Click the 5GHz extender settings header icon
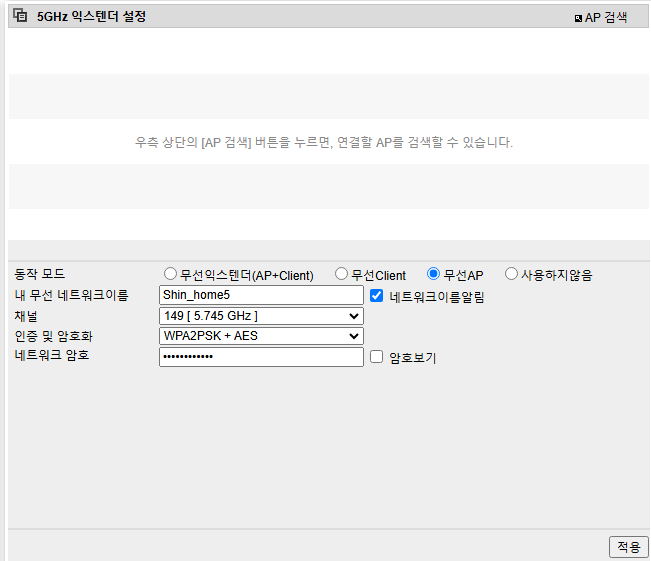The width and height of the screenshot is (651, 561). pyautogui.click(x=20, y=15)
